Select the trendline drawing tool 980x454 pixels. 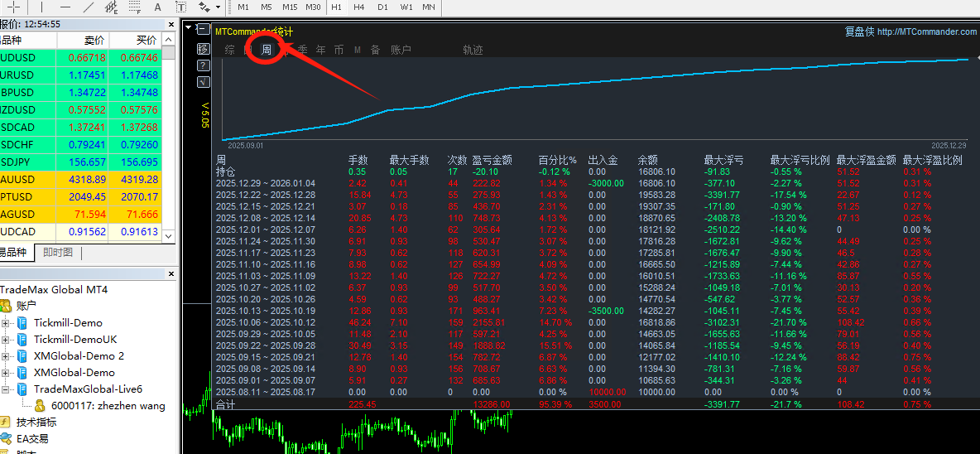(88, 7)
